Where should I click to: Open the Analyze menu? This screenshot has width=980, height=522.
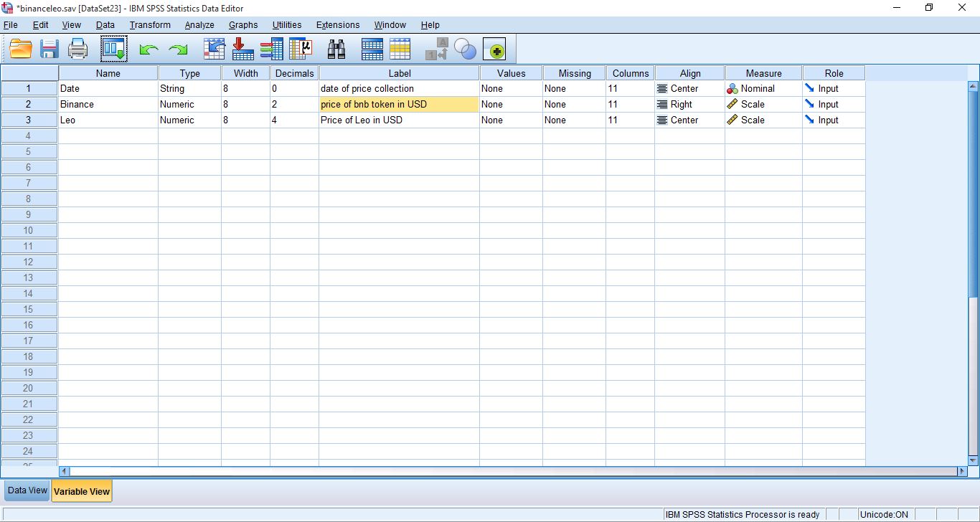(x=199, y=25)
